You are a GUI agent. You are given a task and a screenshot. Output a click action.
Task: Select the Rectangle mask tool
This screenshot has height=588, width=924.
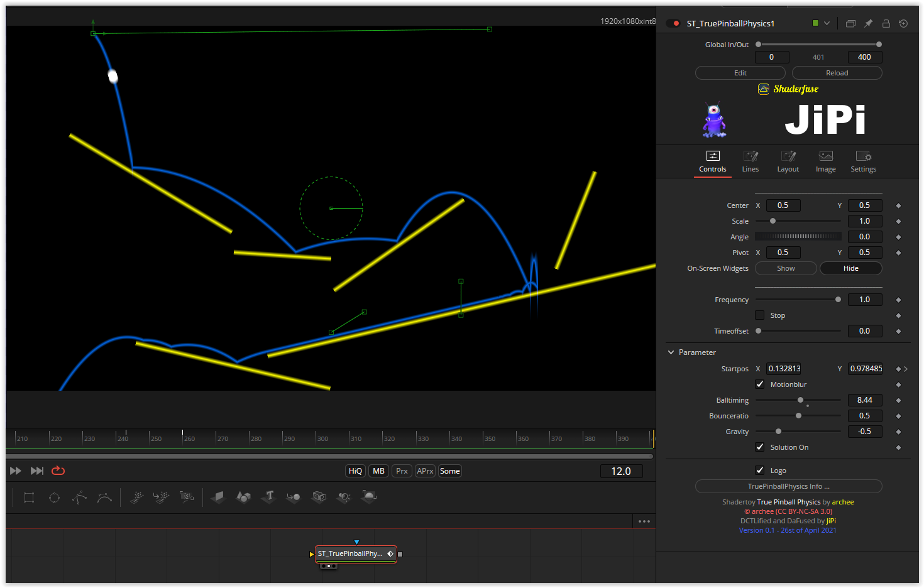[x=29, y=498]
